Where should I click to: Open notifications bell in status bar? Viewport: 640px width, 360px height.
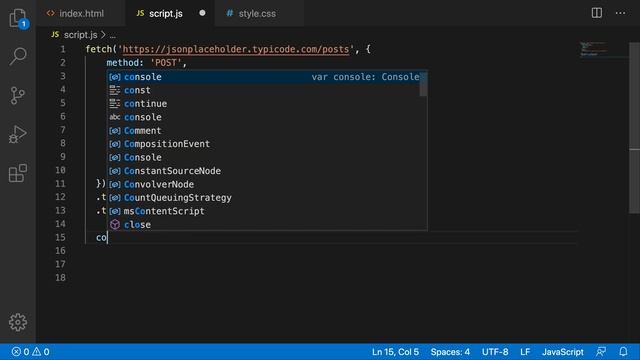pyautogui.click(x=623, y=351)
